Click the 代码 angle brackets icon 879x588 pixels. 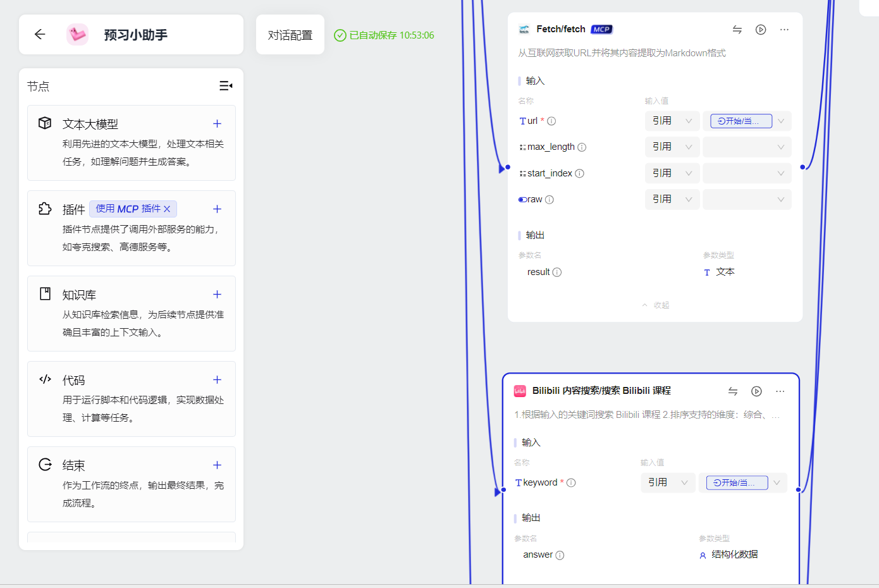(x=45, y=379)
